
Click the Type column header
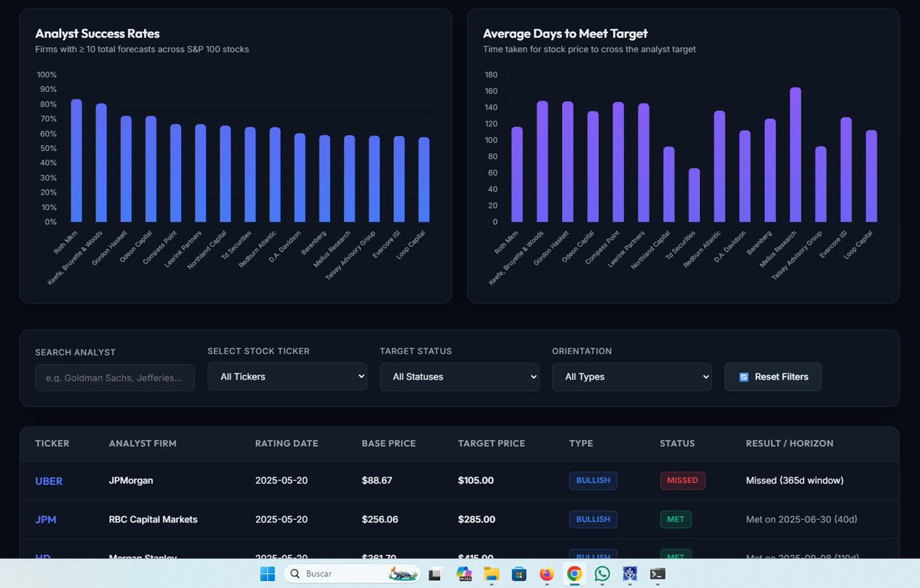pyautogui.click(x=581, y=443)
